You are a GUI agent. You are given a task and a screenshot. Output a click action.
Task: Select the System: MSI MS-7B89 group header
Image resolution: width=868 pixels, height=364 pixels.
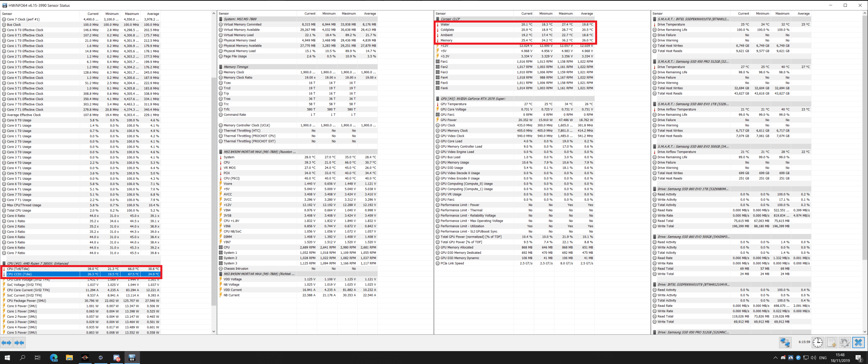(x=298, y=19)
